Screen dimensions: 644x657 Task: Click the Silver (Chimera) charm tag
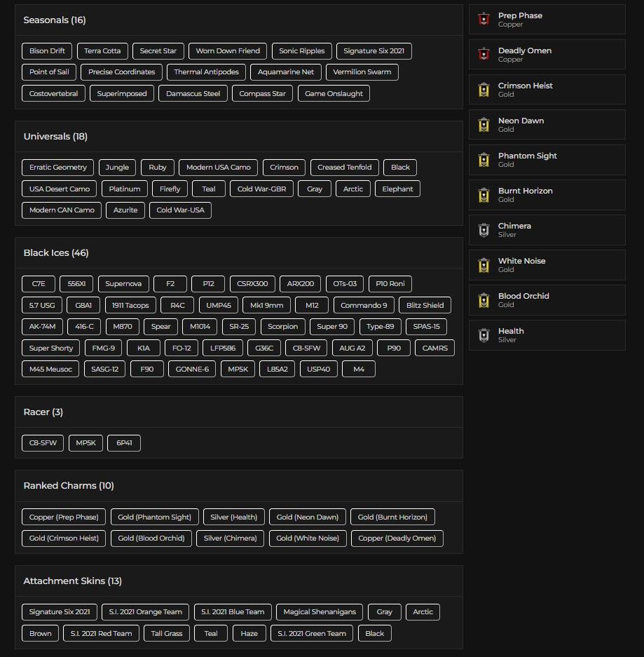point(231,539)
